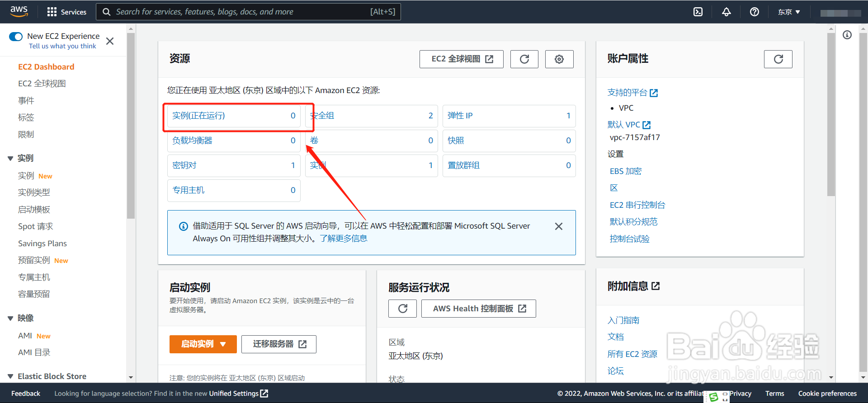Go to 事件 in sidebar
This screenshot has height=403, width=868.
coord(26,101)
